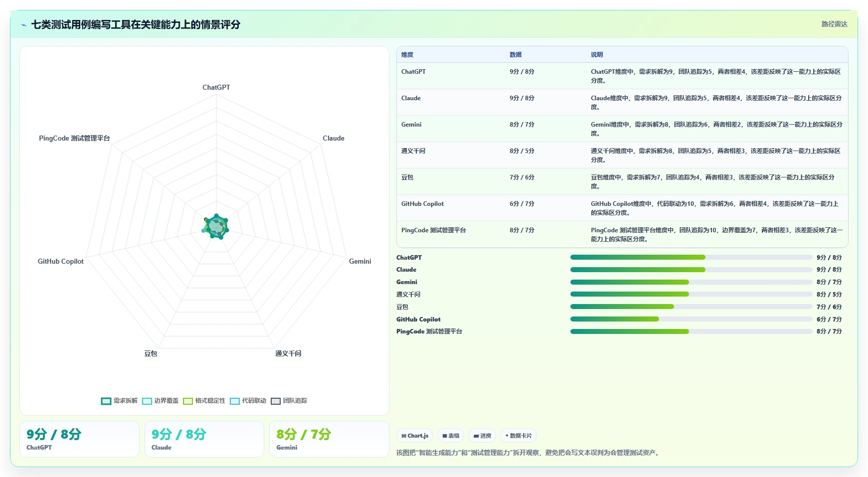Click the Claude progress bar
The width and height of the screenshot is (868, 477).
tap(691, 270)
